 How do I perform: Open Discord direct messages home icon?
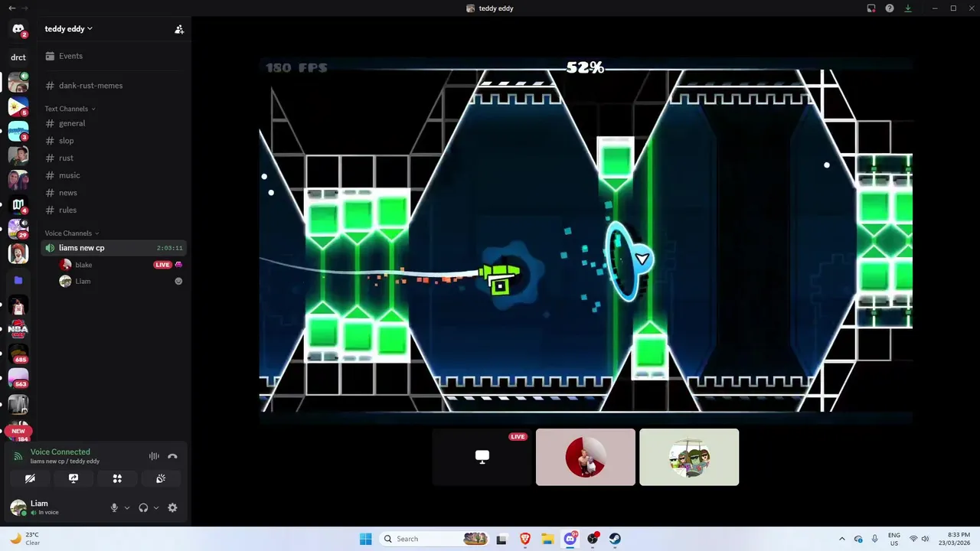click(x=18, y=30)
